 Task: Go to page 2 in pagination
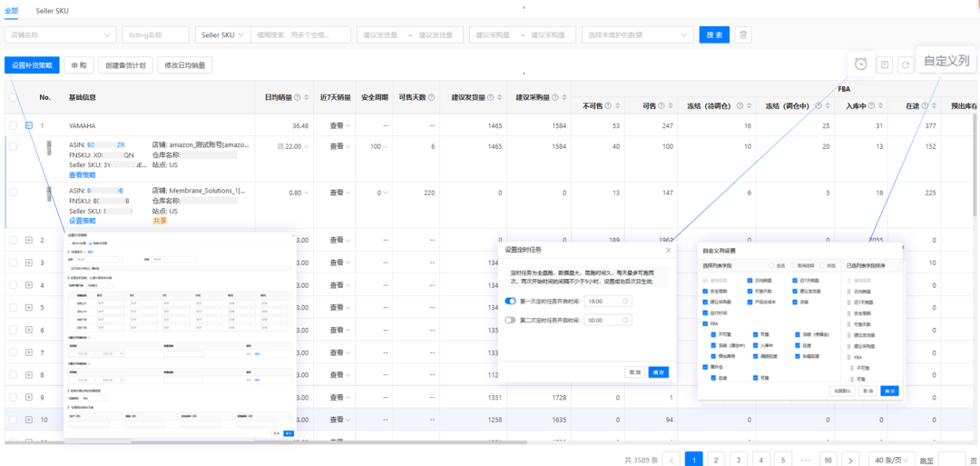[716, 460]
